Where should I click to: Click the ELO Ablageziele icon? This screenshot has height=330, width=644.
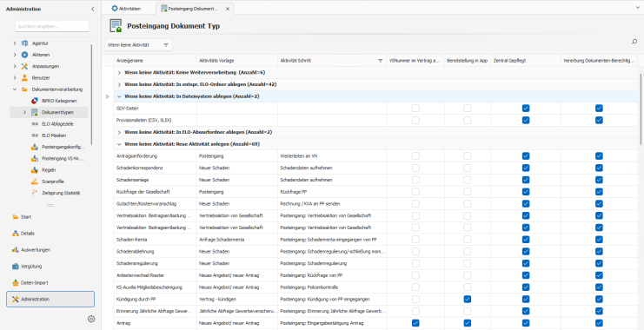tap(35, 123)
